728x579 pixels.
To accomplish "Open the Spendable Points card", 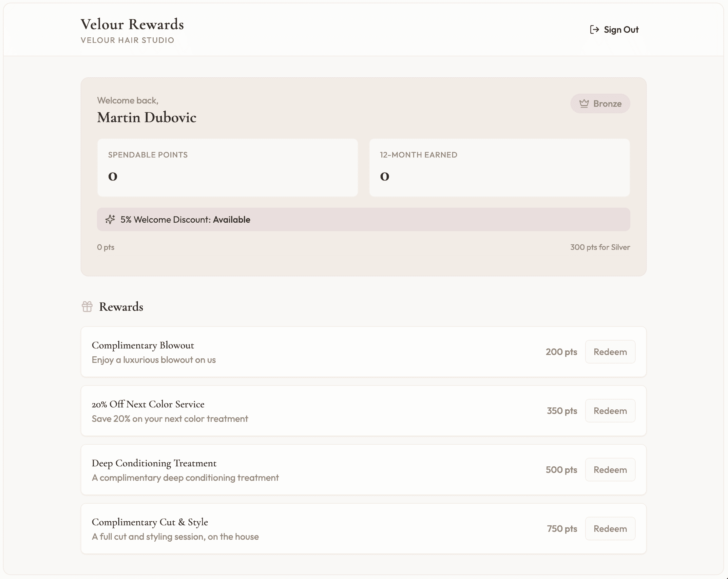I will pos(227,167).
